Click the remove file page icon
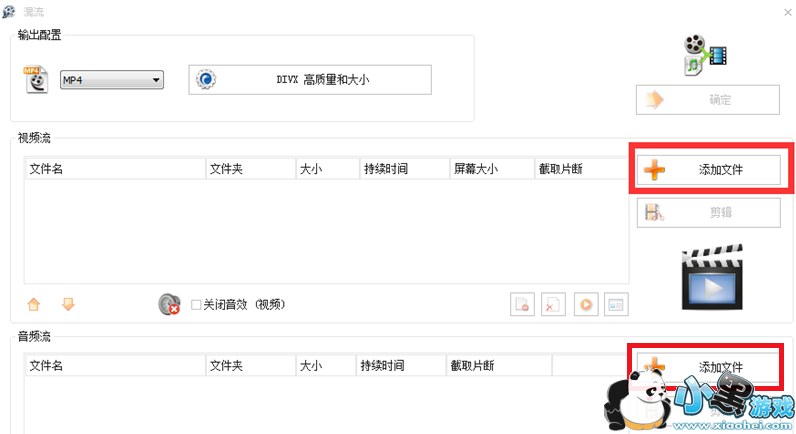The image size is (796, 434). point(522,305)
